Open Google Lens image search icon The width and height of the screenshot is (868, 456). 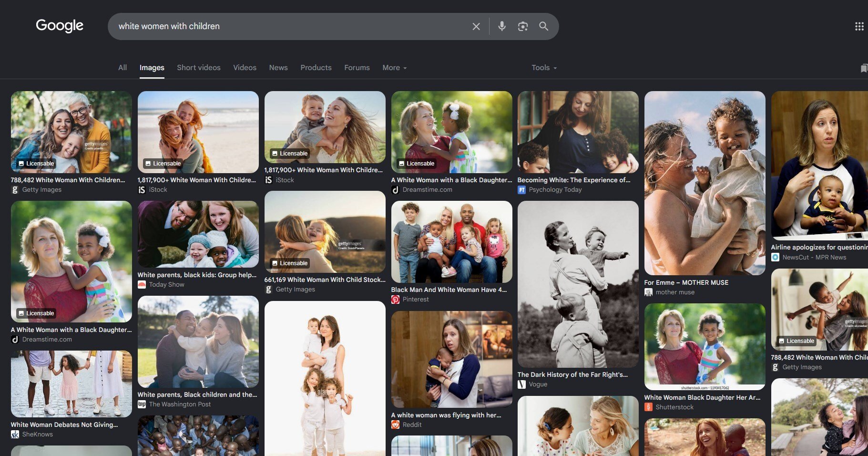click(x=522, y=26)
